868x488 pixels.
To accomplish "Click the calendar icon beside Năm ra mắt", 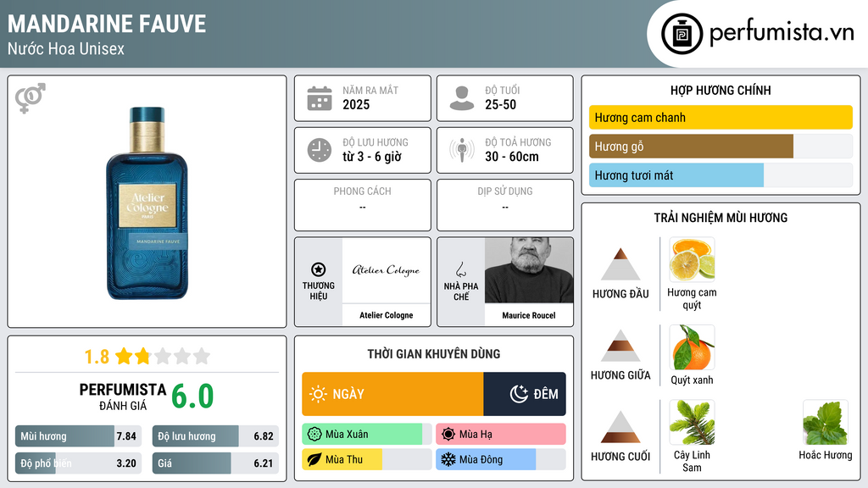I will coord(320,98).
